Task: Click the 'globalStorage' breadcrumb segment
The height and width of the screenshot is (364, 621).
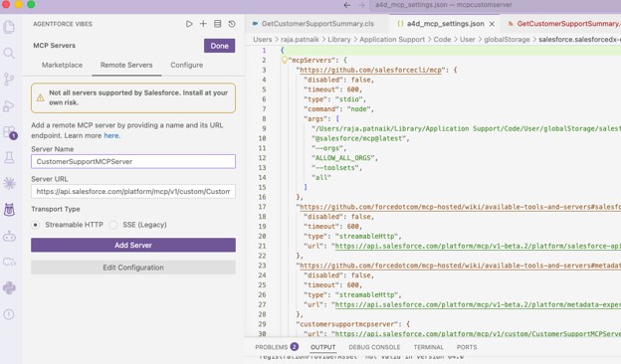Action: (x=507, y=40)
